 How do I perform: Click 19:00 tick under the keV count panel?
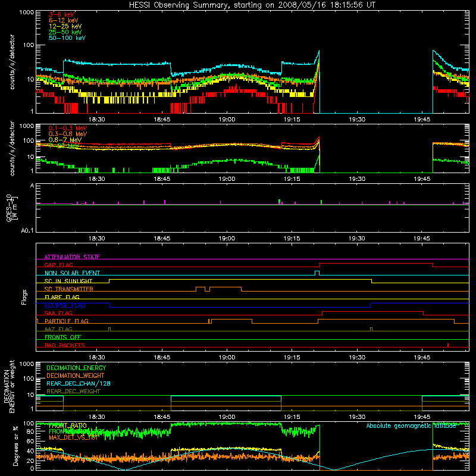tap(227, 120)
